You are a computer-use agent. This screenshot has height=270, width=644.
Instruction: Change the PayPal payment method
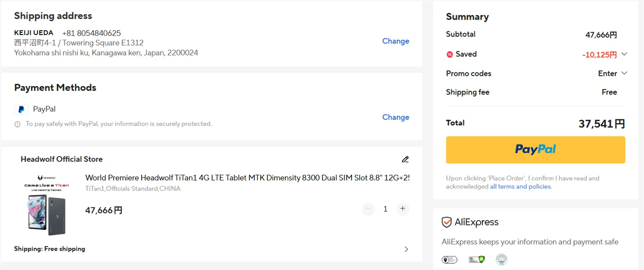click(x=395, y=117)
